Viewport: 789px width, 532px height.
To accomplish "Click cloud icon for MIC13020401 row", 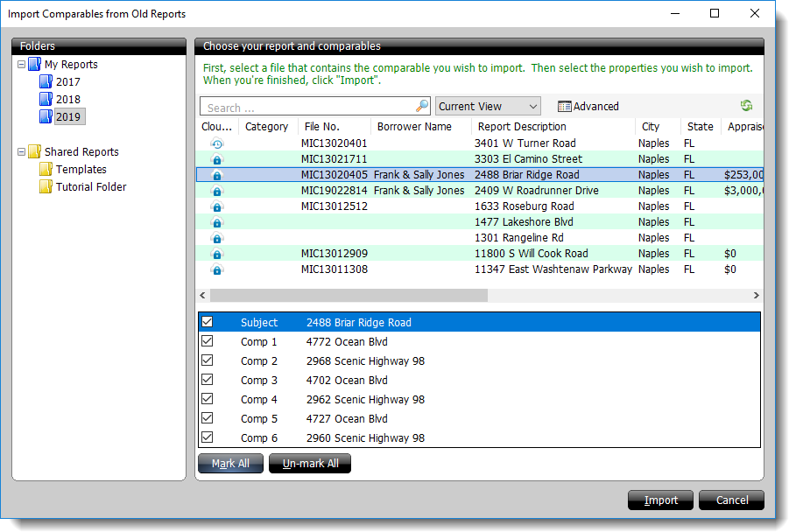I will (x=217, y=143).
